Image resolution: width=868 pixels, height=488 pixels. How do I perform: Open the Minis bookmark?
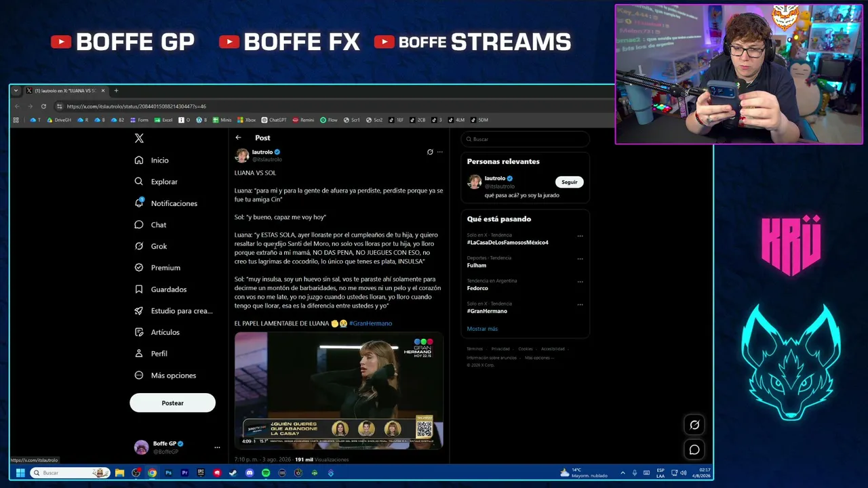click(x=222, y=120)
